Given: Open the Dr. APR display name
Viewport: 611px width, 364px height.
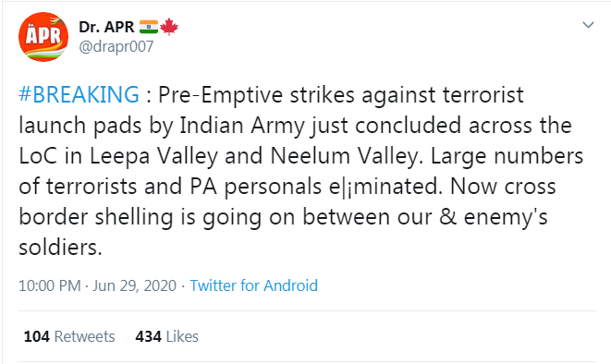Looking at the screenshot, I should pyautogui.click(x=106, y=27).
